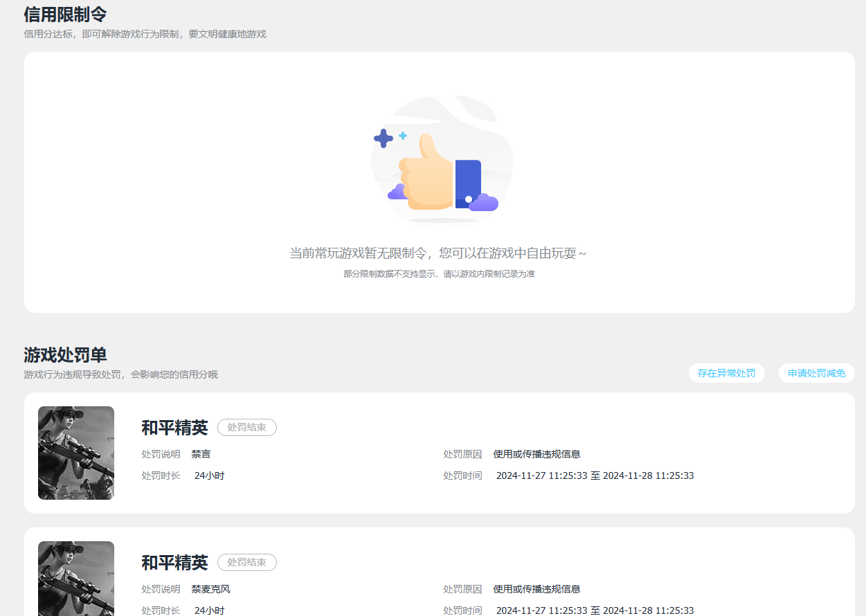Click 使用或传播违规信息 in the 禁言 card
The height and width of the screenshot is (616, 866).
click(536, 454)
